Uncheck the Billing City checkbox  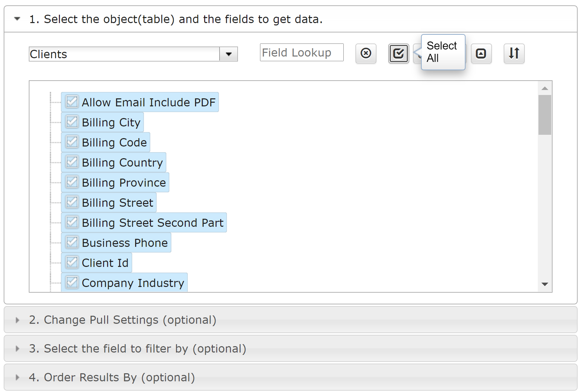pyautogui.click(x=72, y=122)
